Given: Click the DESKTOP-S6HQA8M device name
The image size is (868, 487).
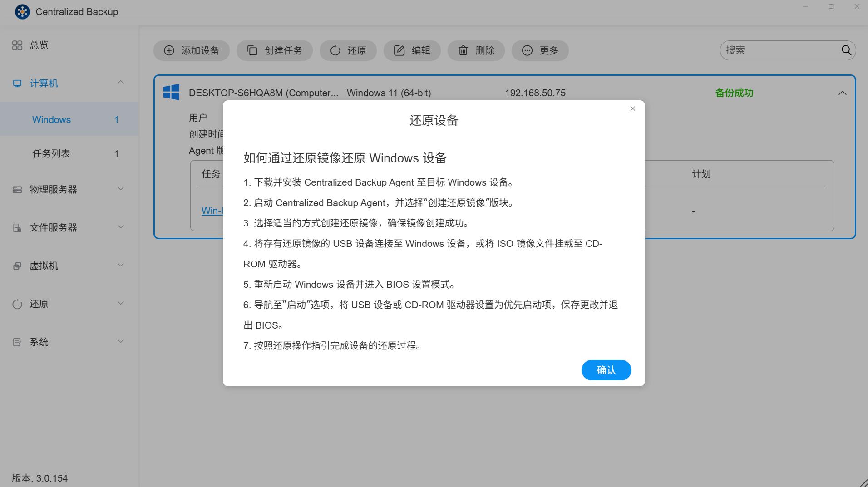Looking at the screenshot, I should [x=264, y=93].
